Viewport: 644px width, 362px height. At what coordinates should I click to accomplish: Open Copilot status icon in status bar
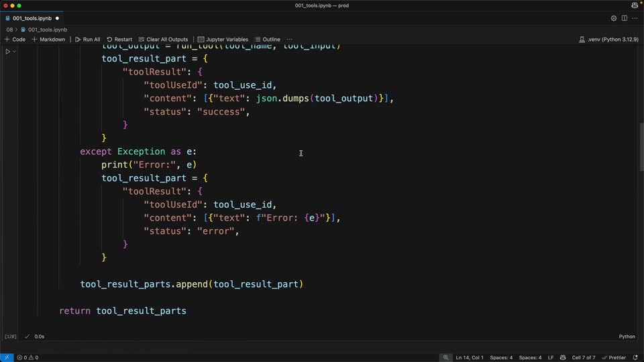[x=563, y=357]
